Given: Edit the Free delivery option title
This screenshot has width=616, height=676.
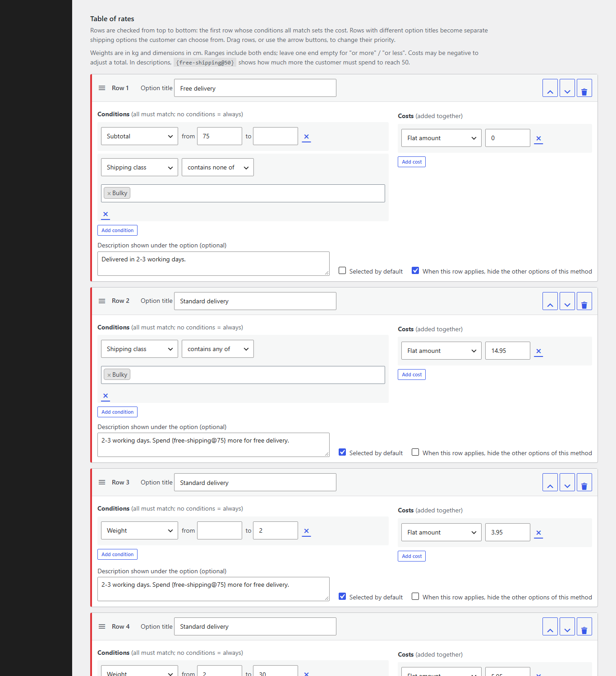Looking at the screenshot, I should click(255, 88).
